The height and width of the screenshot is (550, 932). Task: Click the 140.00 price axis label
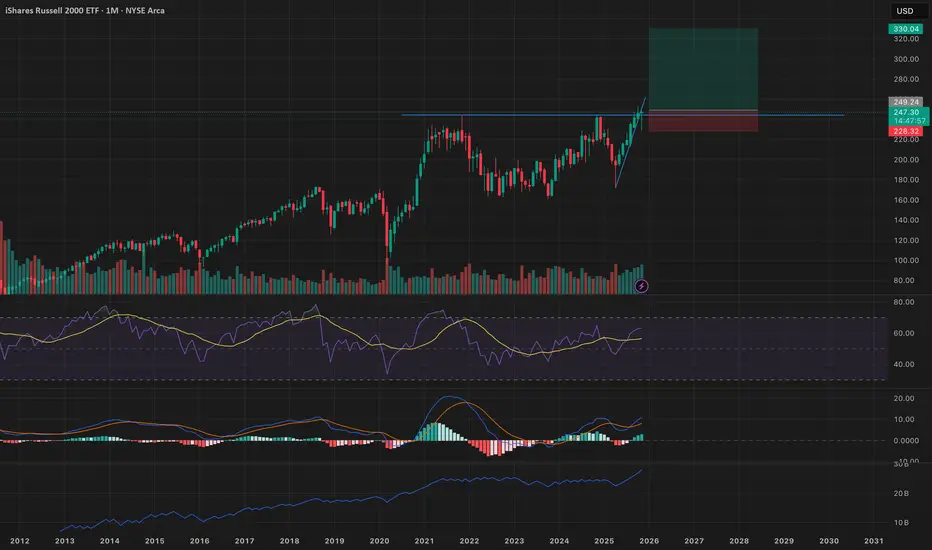(x=906, y=220)
